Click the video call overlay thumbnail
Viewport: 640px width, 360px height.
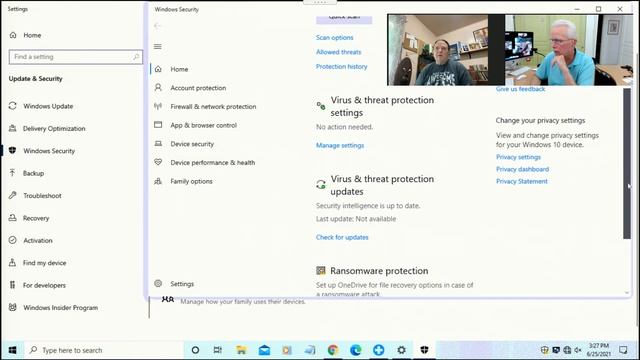tap(510, 50)
